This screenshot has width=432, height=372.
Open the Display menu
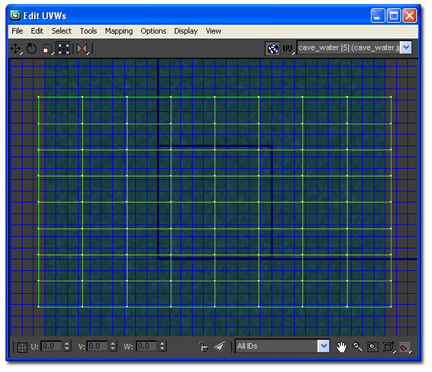click(186, 31)
